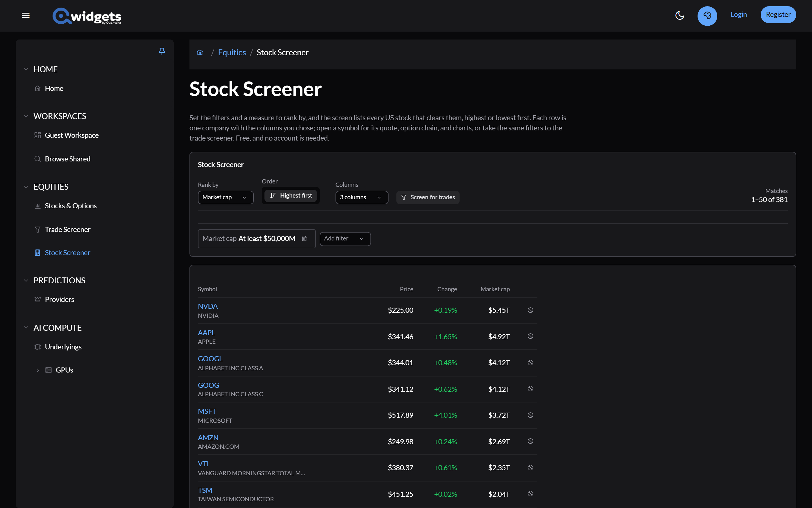Click the Qwidgets logo
The height and width of the screenshot is (508, 812).
coord(87,16)
